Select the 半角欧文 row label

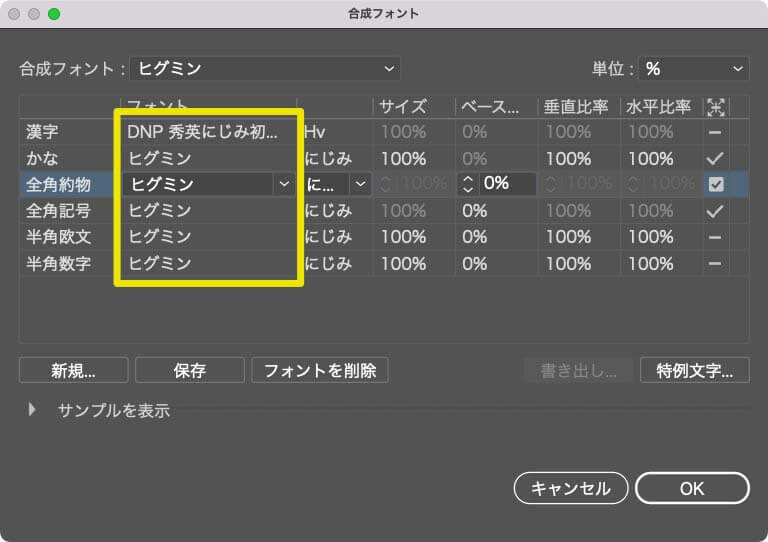click(58, 237)
